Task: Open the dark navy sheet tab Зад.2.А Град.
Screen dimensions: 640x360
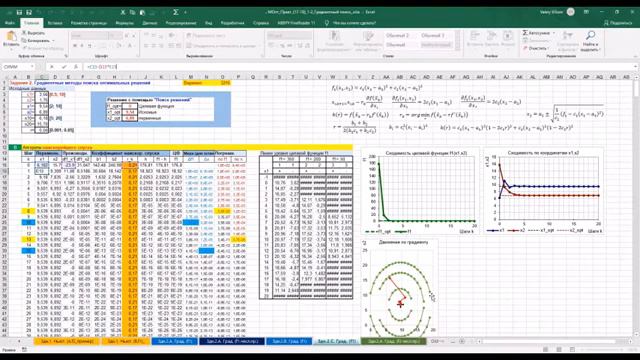Action: 232,341
